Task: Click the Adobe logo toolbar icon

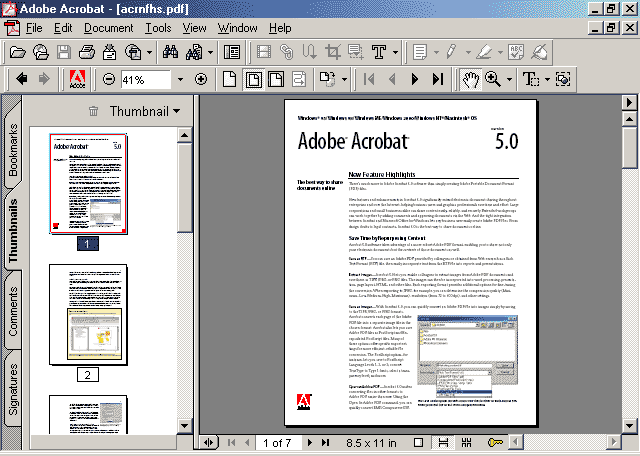Action: [x=77, y=79]
